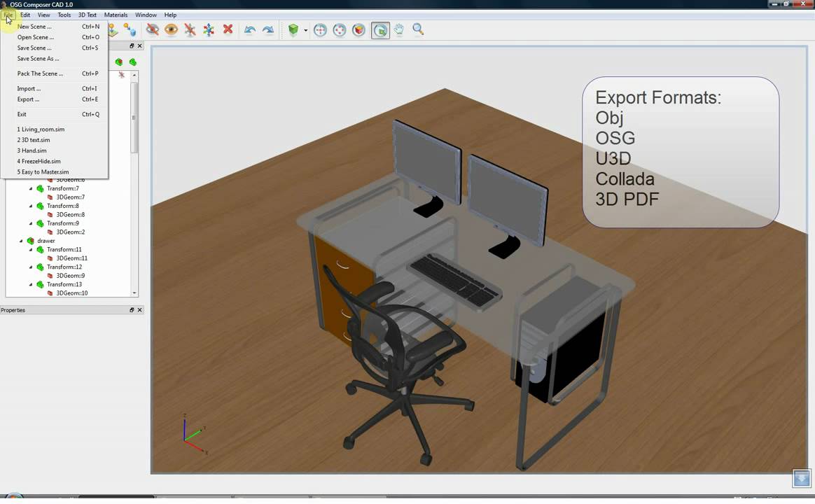Toggle the active selection cursor tool
Screen dimensions: 815x504
point(380,30)
